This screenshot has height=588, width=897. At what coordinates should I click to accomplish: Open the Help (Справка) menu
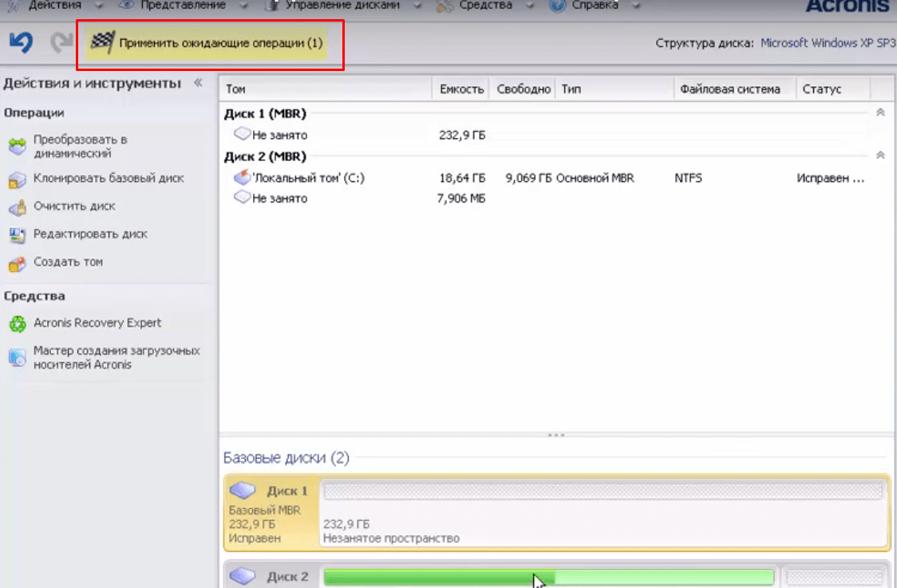click(x=595, y=6)
